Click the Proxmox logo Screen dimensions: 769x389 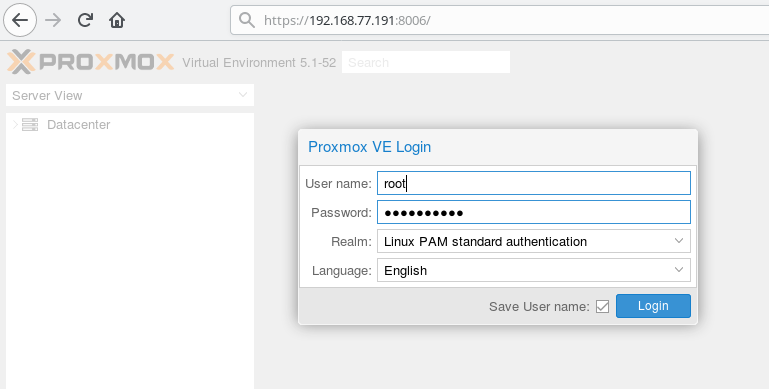(91, 62)
